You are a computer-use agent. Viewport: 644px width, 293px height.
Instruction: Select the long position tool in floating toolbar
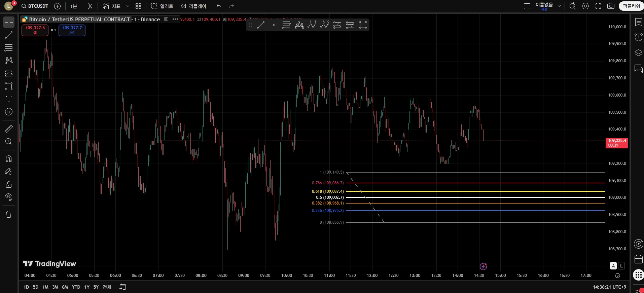337,25
